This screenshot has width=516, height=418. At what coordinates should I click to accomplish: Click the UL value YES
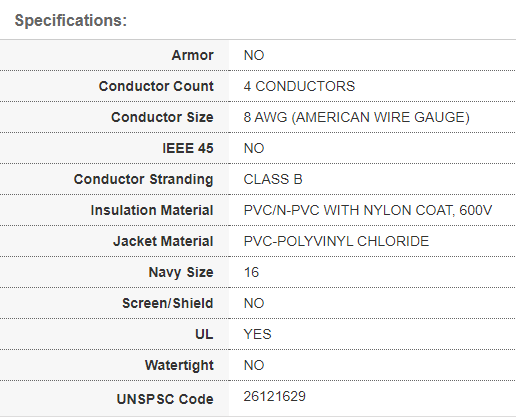tap(257, 334)
